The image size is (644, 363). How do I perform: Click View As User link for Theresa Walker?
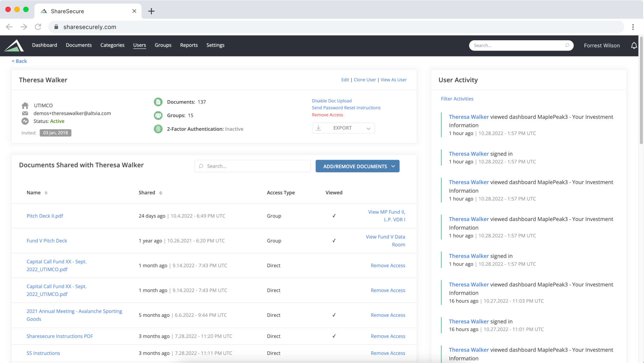point(393,80)
